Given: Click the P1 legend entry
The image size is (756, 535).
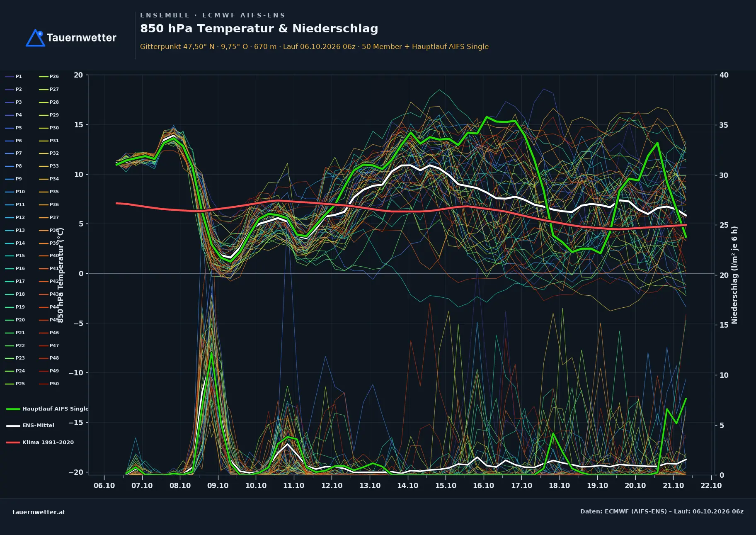Looking at the screenshot, I should [14, 76].
